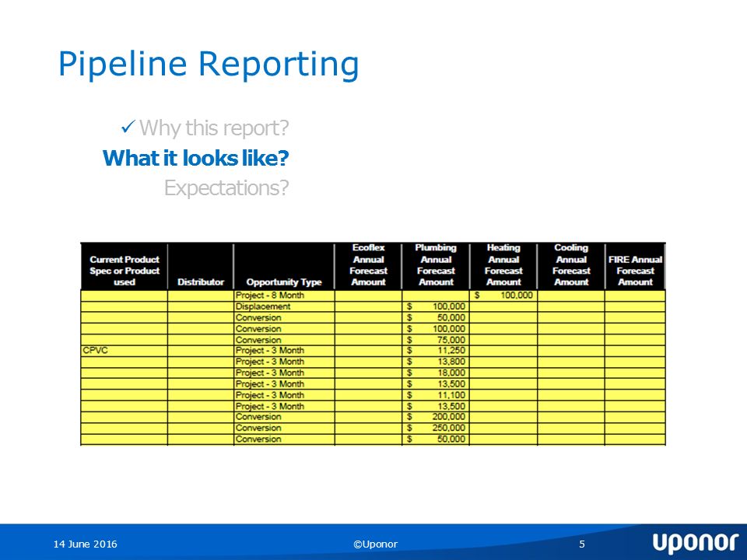747x560 pixels.
Task: Click the "Why this report?" line
Action: (x=214, y=128)
